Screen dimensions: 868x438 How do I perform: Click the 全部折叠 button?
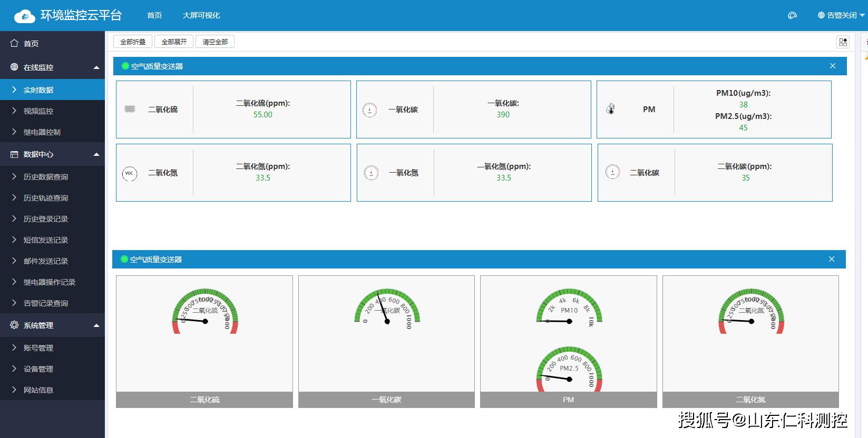[133, 42]
